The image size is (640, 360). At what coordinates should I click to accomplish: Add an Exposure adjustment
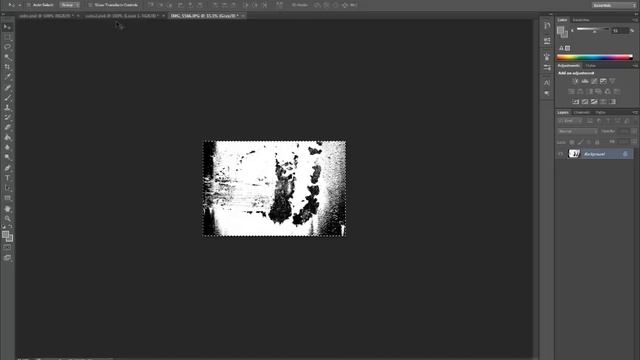point(603,81)
